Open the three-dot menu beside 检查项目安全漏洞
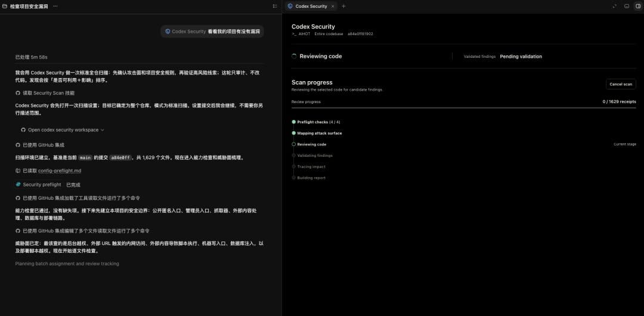Screen dimensions: 644x316 click(x=55, y=6)
